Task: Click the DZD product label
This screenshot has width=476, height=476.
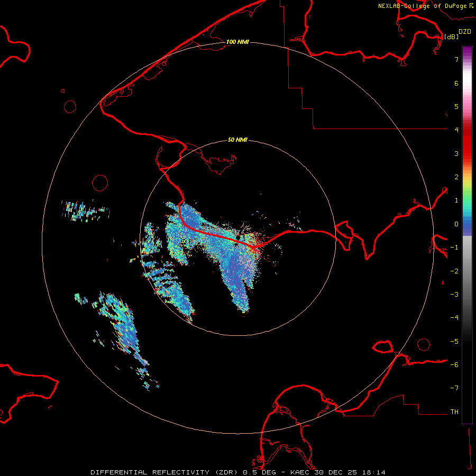Action: [x=465, y=32]
